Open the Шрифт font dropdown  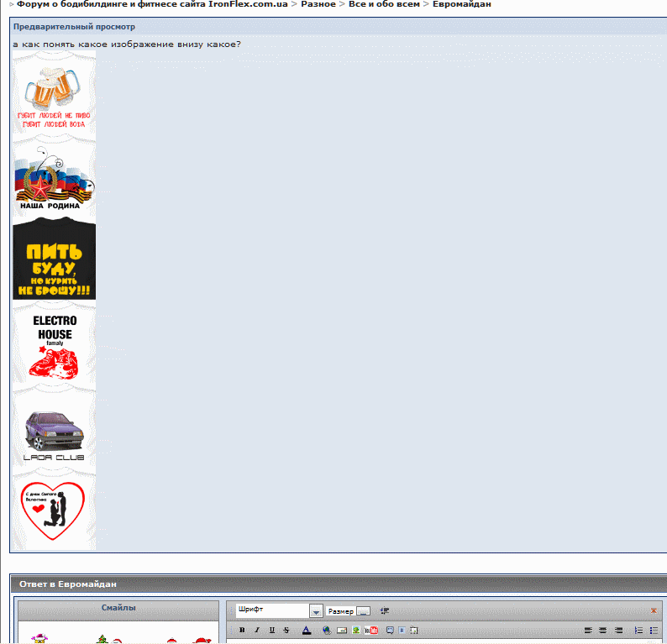316,611
